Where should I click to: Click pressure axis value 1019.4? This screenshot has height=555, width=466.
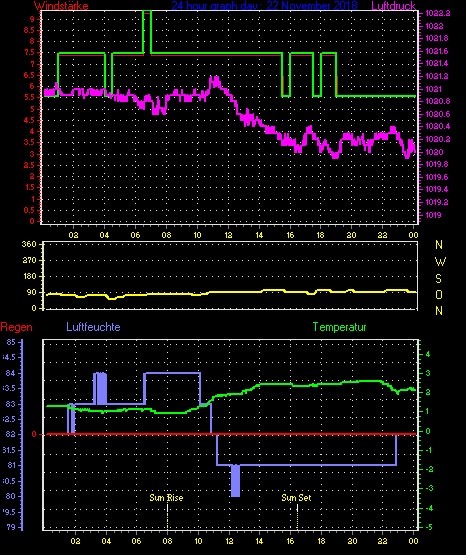coord(437,189)
